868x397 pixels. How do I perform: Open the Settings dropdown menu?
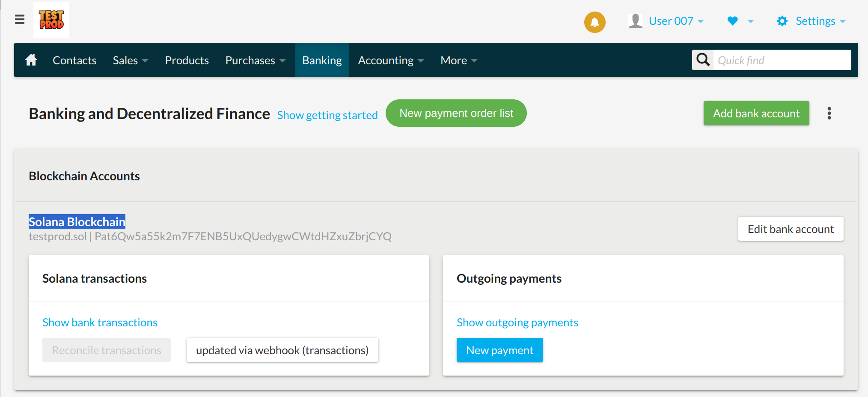pyautogui.click(x=820, y=21)
